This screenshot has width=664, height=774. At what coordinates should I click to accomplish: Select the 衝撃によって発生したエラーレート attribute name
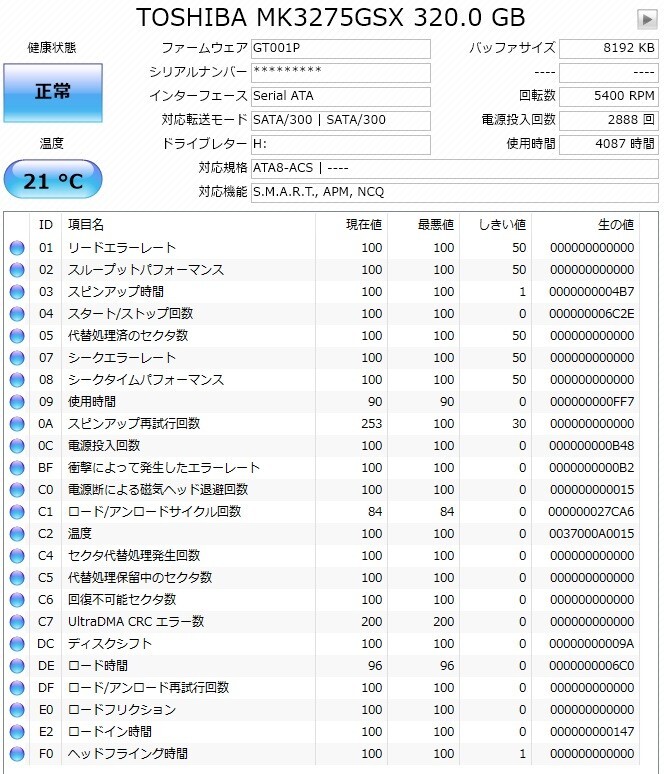164,468
